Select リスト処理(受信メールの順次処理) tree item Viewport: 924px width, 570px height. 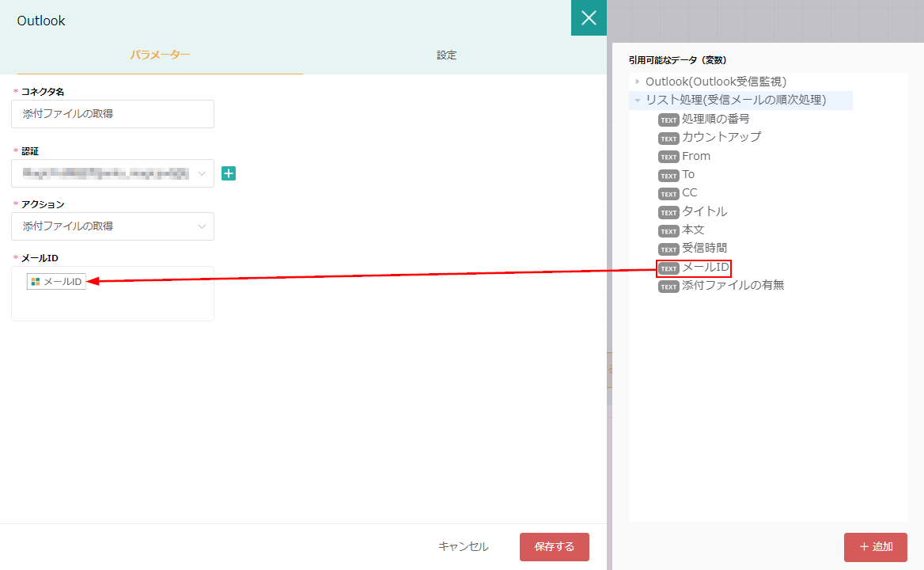(736, 101)
